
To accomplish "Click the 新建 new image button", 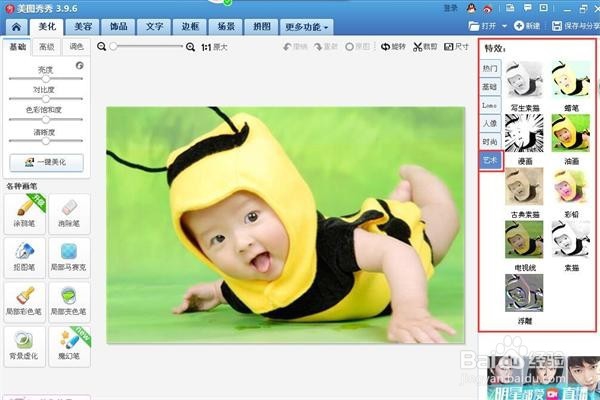I will (x=527, y=26).
